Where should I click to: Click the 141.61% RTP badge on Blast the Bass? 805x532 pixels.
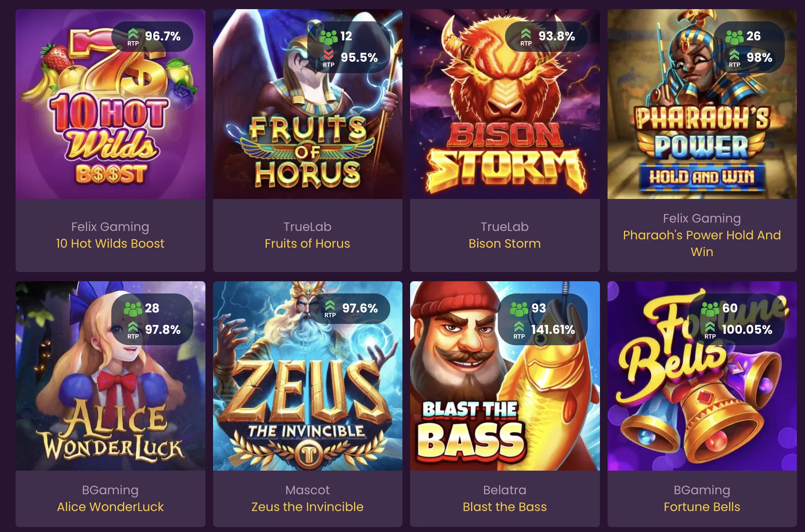[x=543, y=319]
